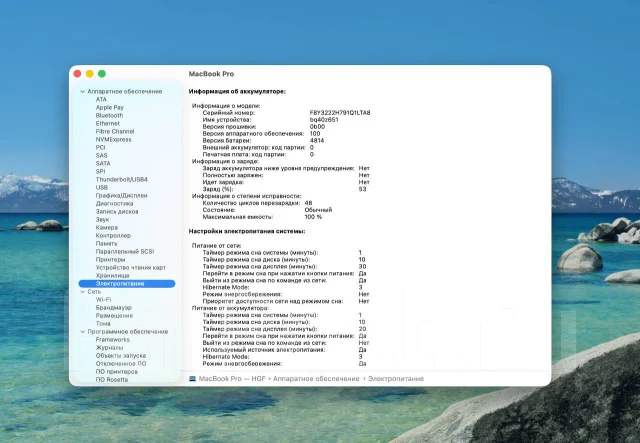Select Устройство чтения карт
The height and width of the screenshot is (443, 640).
131,267
